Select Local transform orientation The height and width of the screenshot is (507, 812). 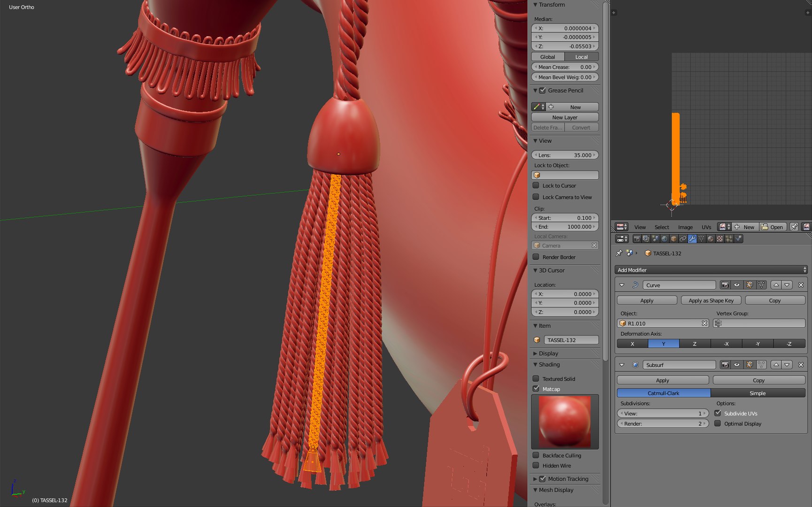[582, 57]
